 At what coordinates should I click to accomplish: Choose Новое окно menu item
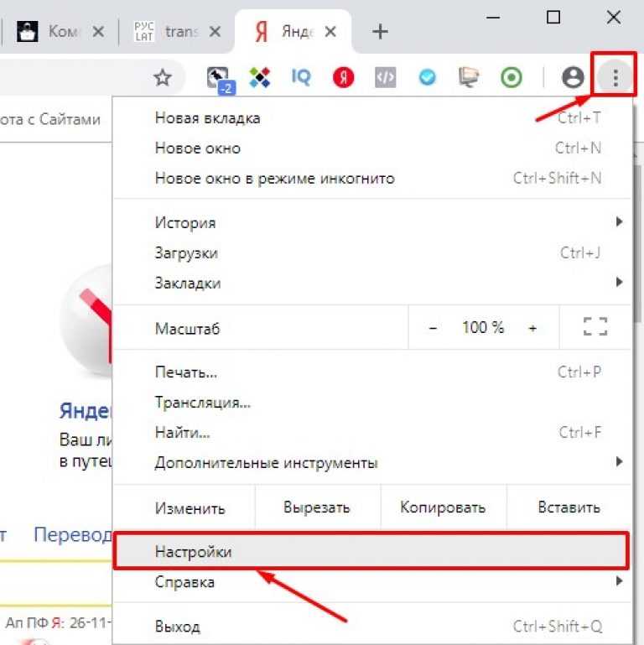(372, 148)
